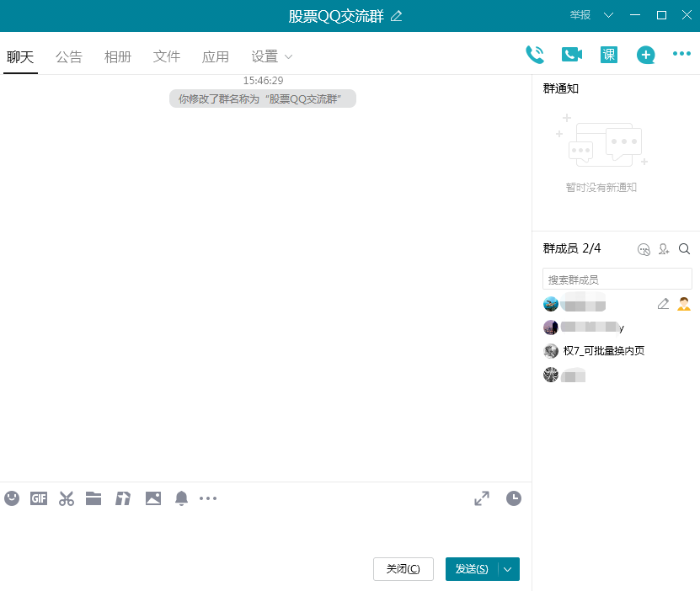The width and height of the screenshot is (700, 591).
Task: Click the bell notification icon in the toolbar
Action: click(181, 498)
